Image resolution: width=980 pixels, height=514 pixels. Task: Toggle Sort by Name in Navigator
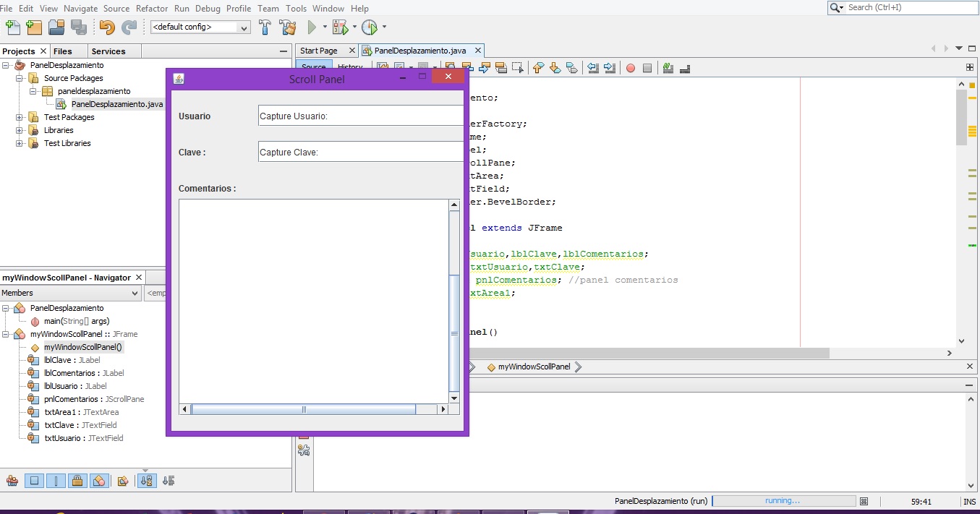[x=147, y=481]
